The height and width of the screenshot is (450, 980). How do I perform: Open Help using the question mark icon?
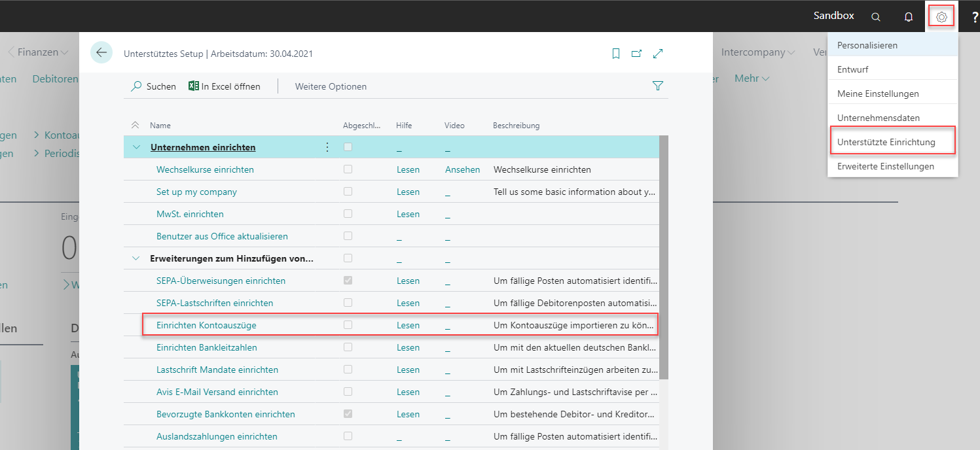[x=973, y=16]
